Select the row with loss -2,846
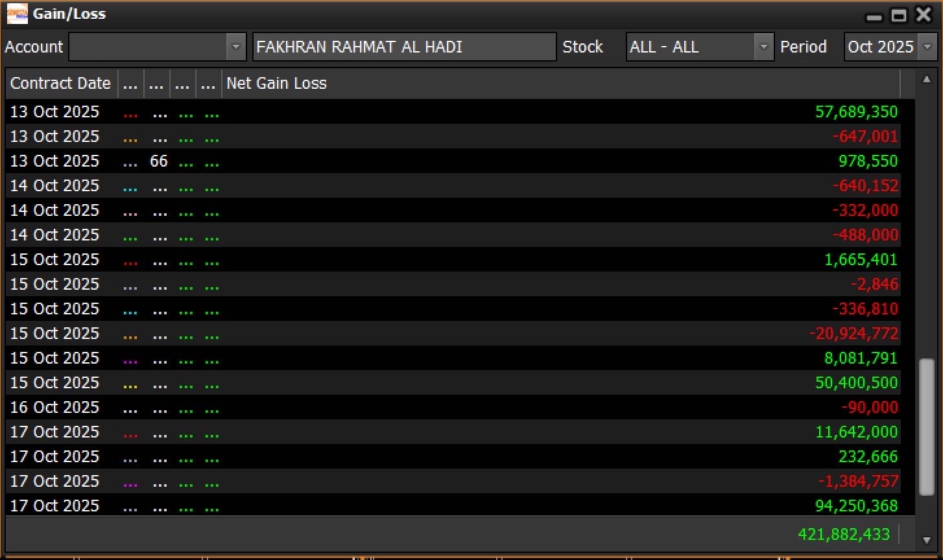This screenshot has height=560, width=943. point(453,284)
